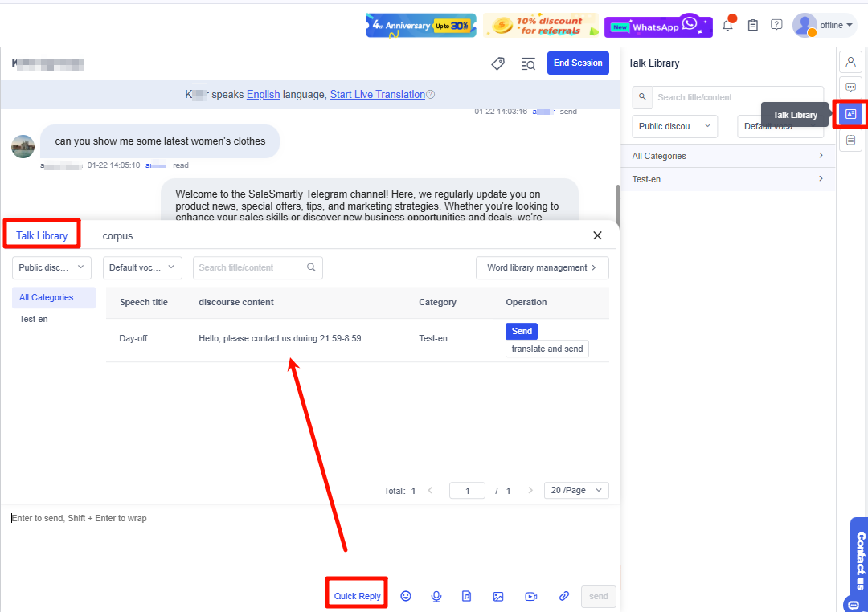Open the Talk Library sidebar icon
868x612 pixels.
(850, 114)
